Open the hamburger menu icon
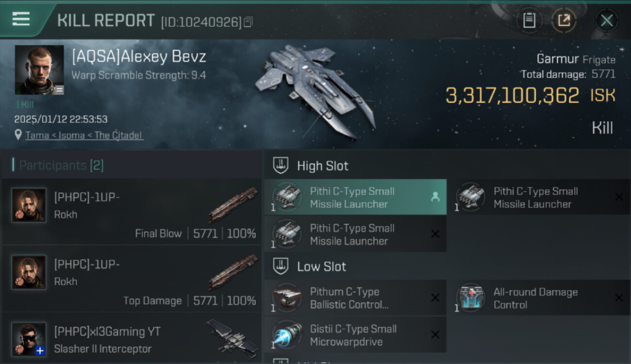The image size is (631, 364). 21,19
